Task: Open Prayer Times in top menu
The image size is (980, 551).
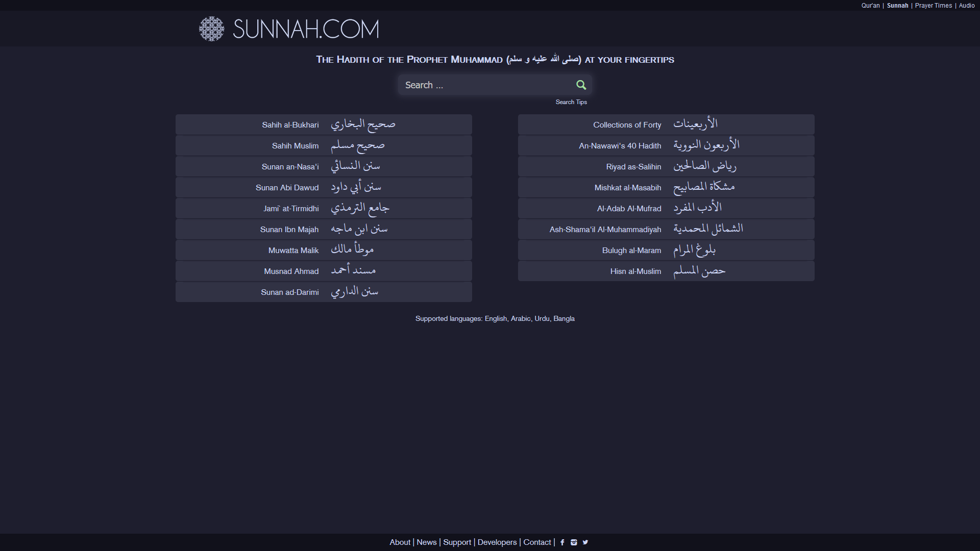Action: [933, 6]
